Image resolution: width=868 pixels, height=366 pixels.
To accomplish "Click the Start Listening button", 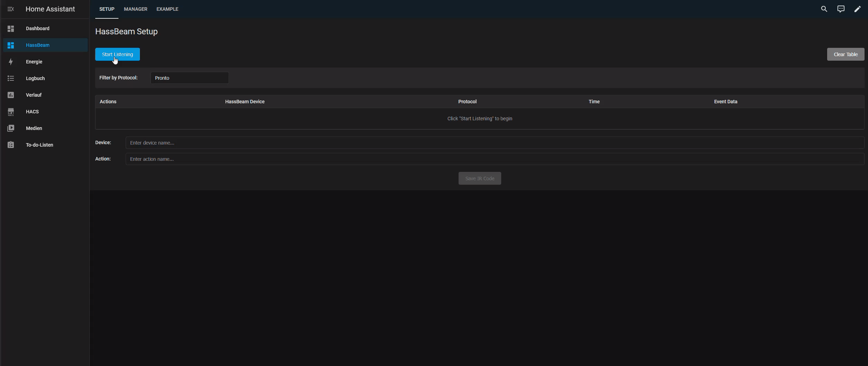I will click(117, 54).
